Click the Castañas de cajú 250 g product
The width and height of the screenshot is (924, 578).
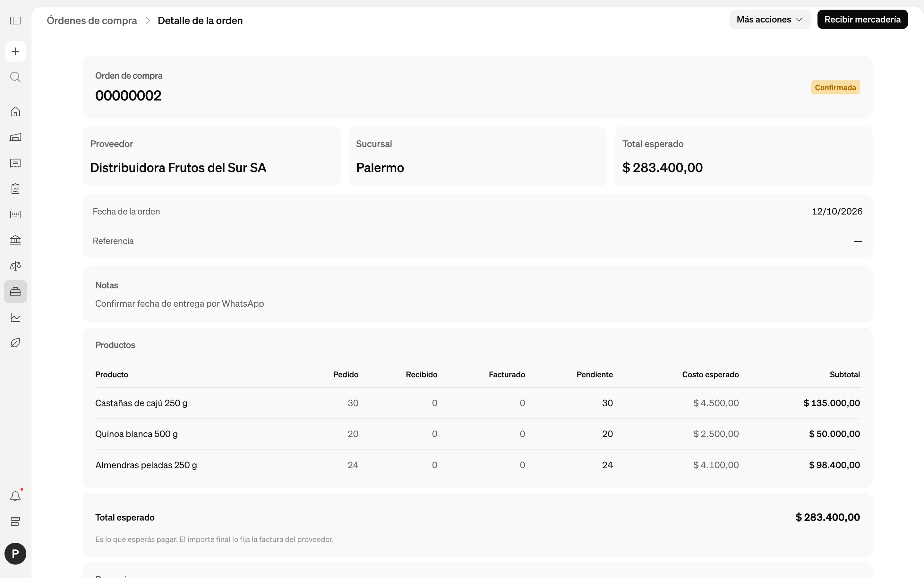coord(141,403)
